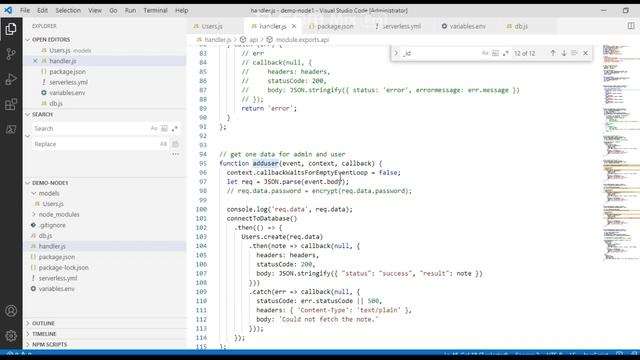The width and height of the screenshot is (640, 360).
Task: Open Manage gear icon
Action: pos(11,336)
